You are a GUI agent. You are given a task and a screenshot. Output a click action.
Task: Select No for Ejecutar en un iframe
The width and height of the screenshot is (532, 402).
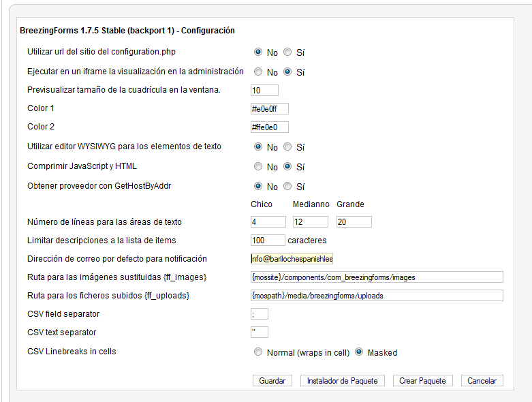pos(258,72)
